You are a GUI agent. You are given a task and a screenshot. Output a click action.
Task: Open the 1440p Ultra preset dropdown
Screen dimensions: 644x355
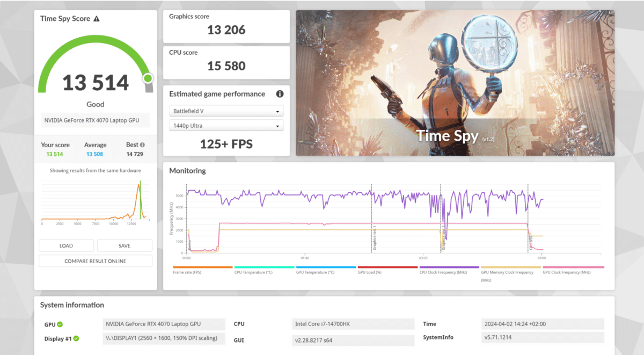(x=226, y=126)
